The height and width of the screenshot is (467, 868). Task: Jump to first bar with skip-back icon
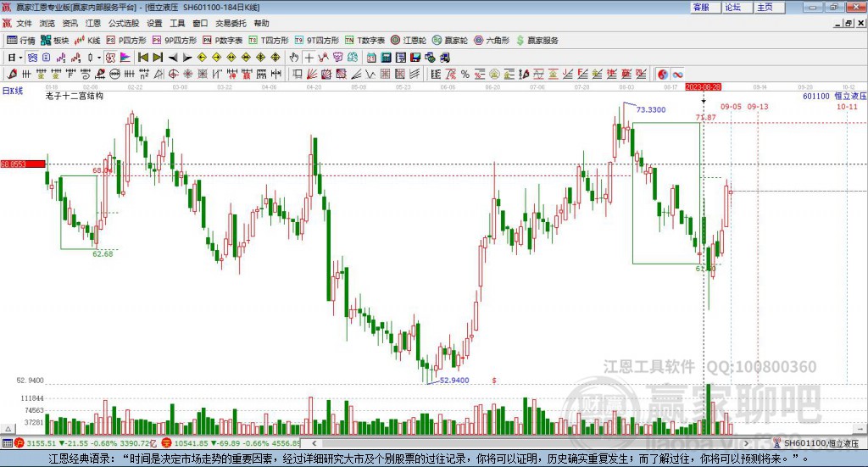click(143, 58)
